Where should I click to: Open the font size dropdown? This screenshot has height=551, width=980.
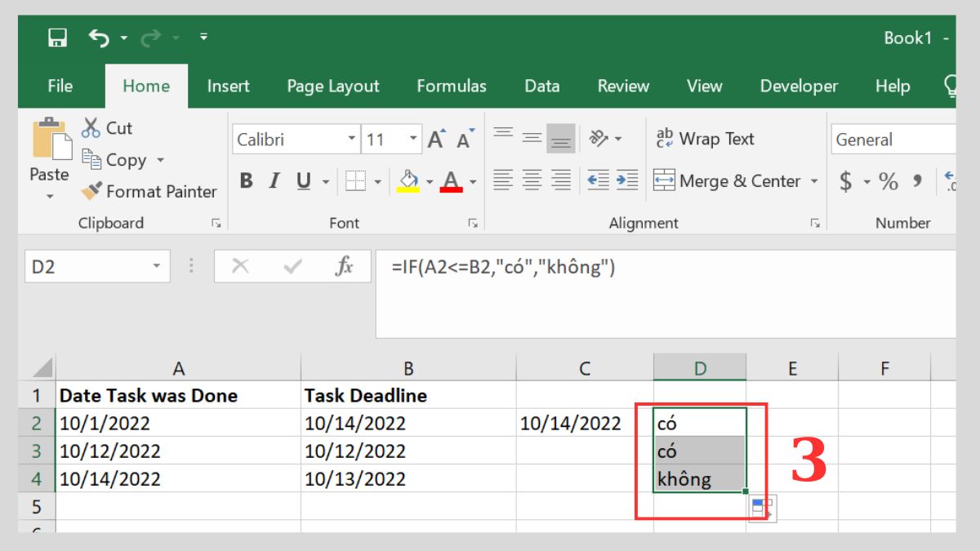point(414,139)
